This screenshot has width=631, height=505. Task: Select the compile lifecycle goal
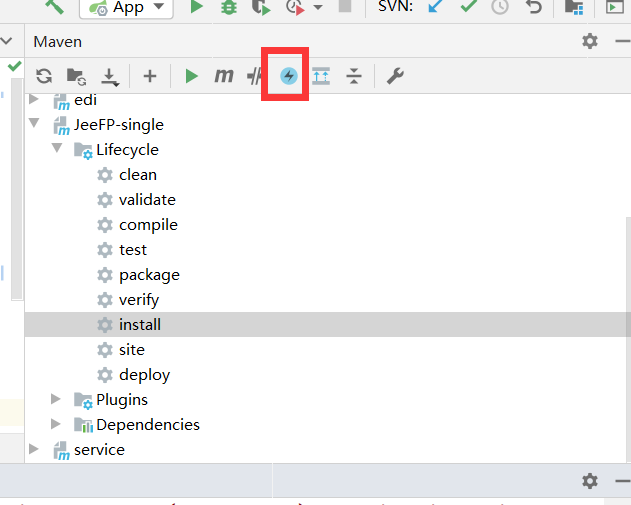point(148,225)
